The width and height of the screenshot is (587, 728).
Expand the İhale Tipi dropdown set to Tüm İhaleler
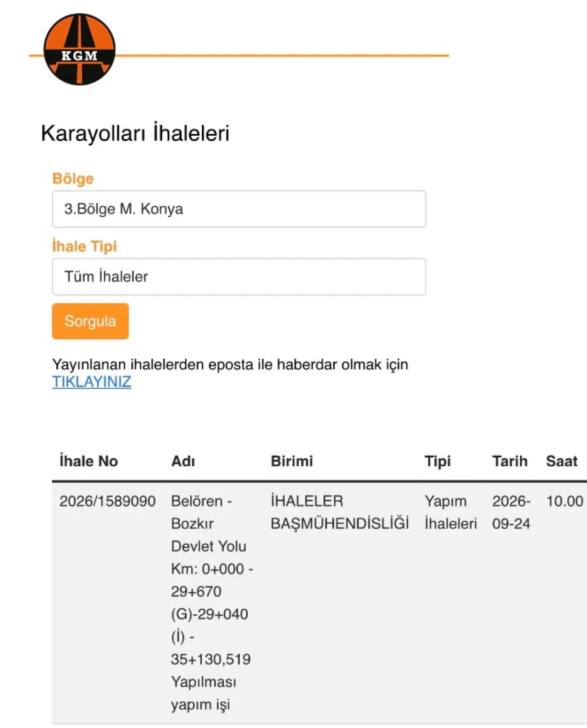[x=239, y=277]
